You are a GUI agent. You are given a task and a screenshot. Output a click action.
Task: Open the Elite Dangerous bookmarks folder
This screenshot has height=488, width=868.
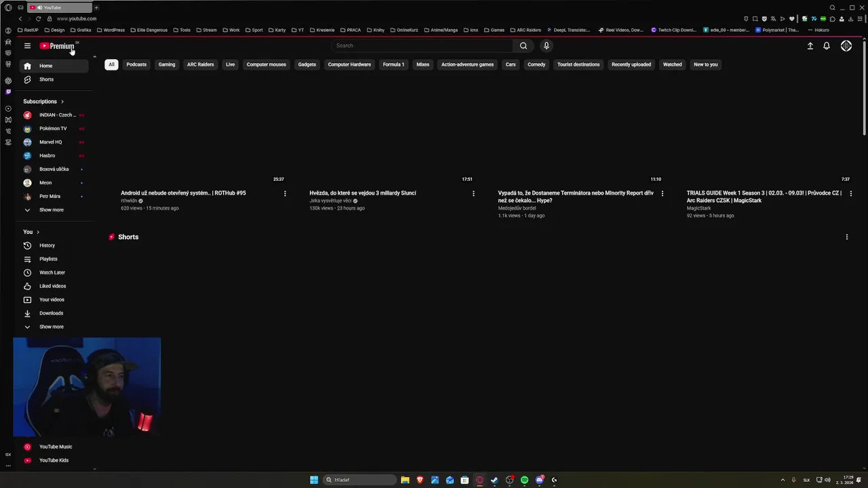pos(149,30)
